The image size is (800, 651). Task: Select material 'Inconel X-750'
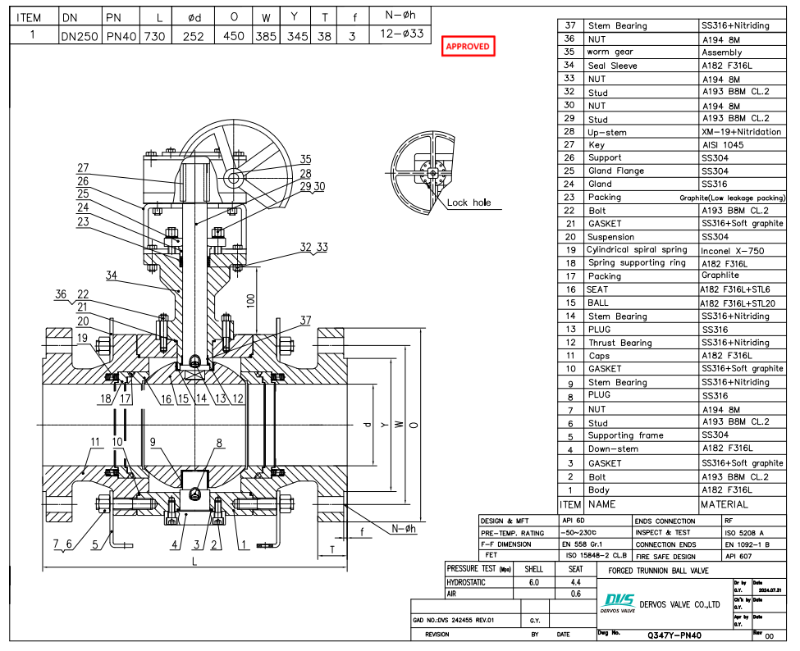click(732, 251)
